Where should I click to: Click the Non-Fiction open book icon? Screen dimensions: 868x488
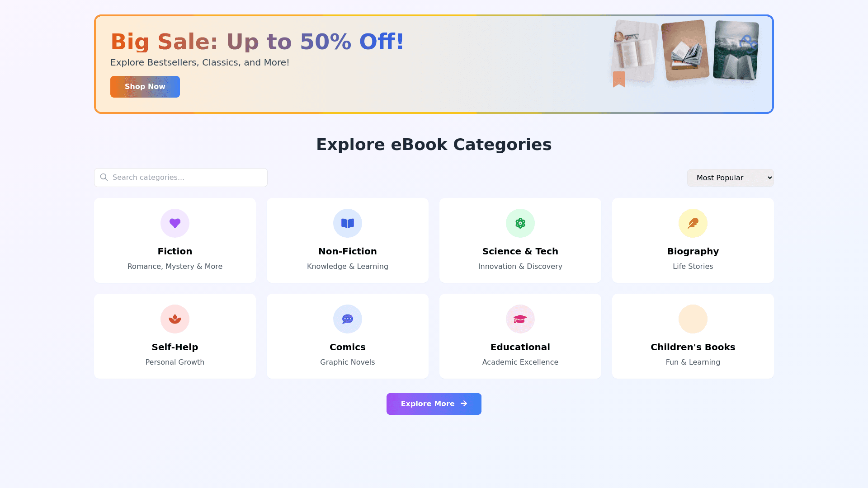click(348, 223)
